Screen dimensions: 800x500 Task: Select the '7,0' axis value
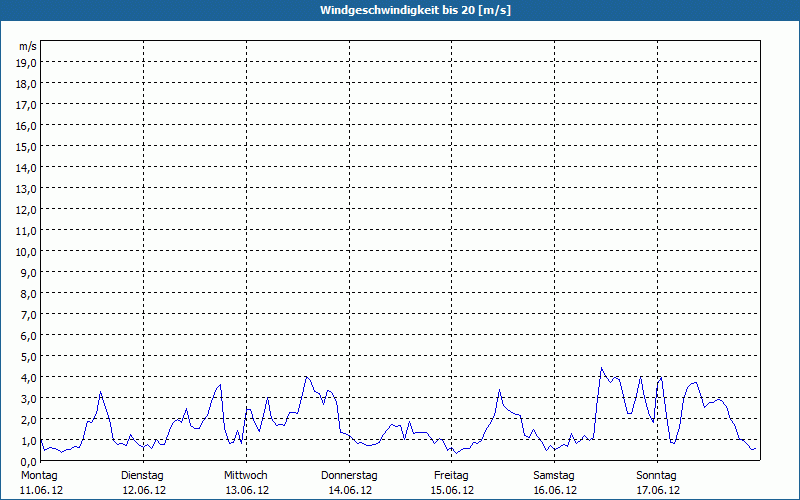(29, 315)
